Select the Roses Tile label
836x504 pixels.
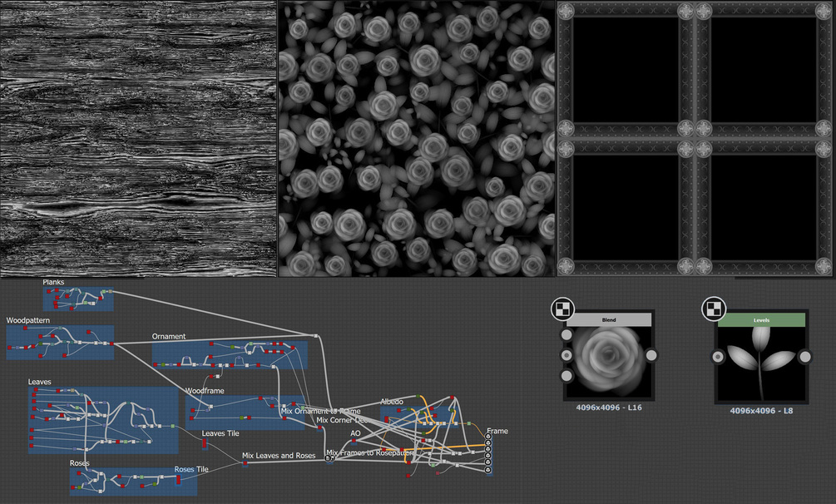click(190, 469)
